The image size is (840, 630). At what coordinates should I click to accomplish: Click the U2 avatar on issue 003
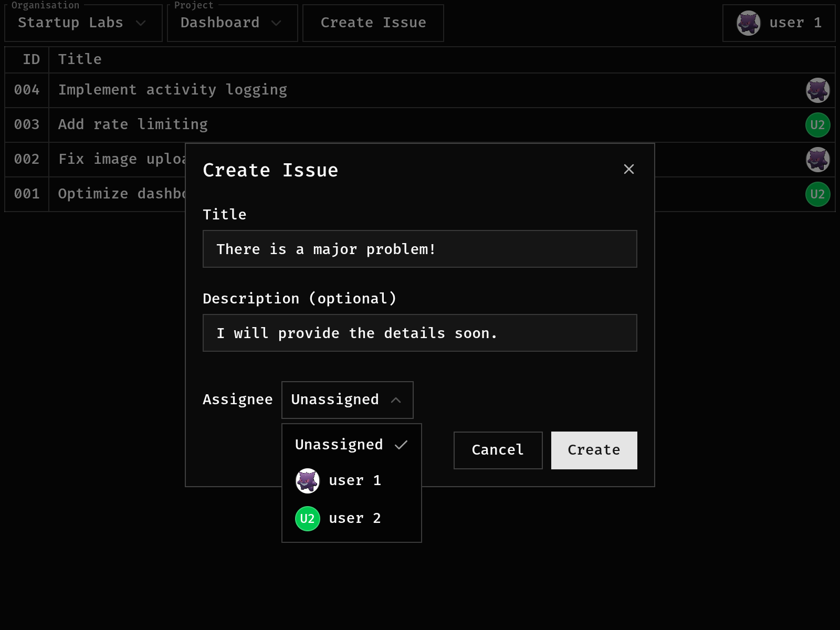[x=817, y=125]
